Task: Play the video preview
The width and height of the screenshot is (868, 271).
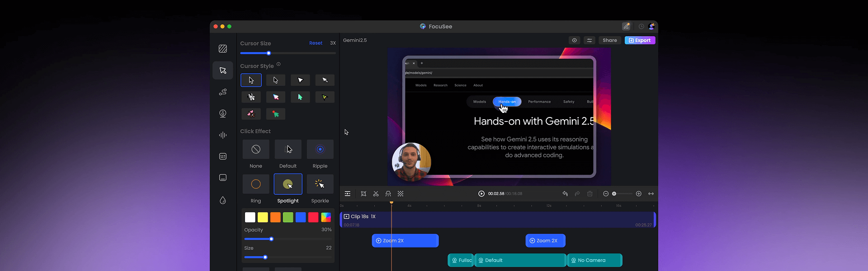Action: click(x=481, y=194)
